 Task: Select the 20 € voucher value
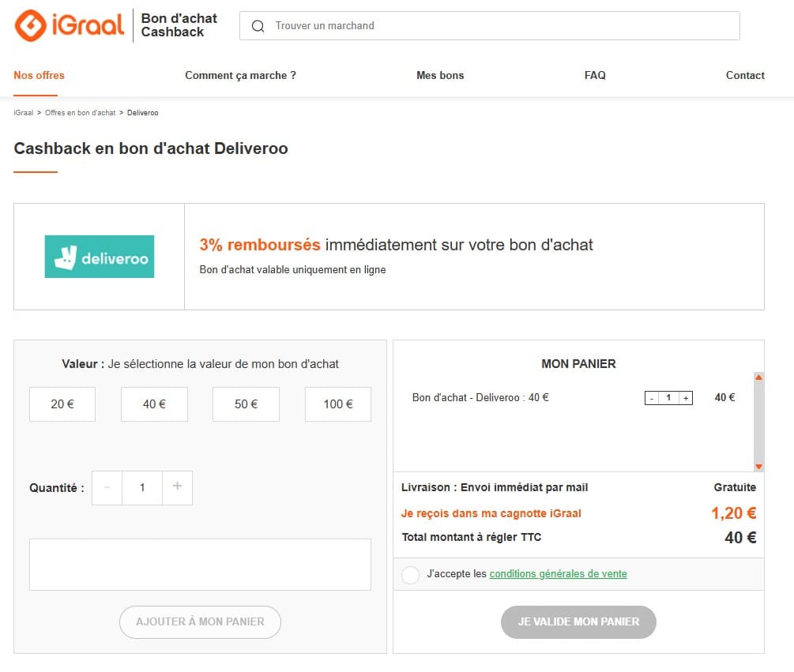coord(62,404)
